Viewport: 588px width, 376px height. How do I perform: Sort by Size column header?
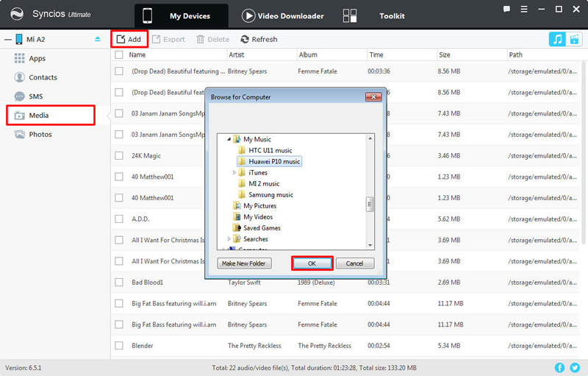(445, 54)
